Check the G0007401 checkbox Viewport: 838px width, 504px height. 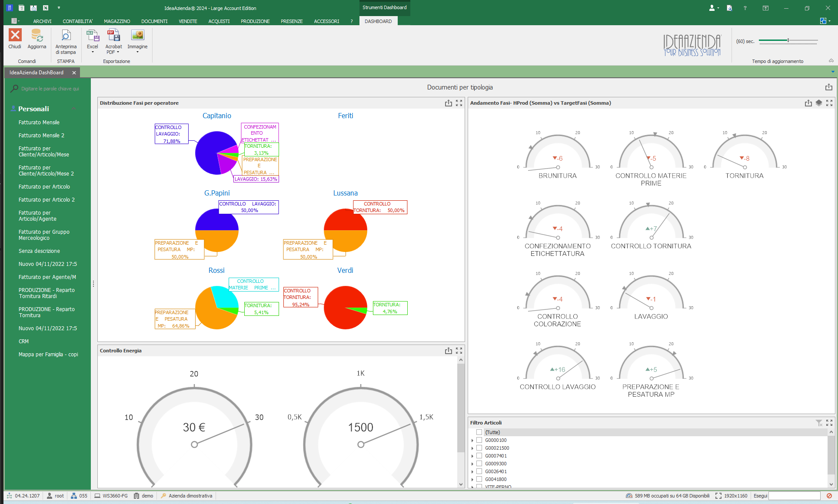click(479, 456)
